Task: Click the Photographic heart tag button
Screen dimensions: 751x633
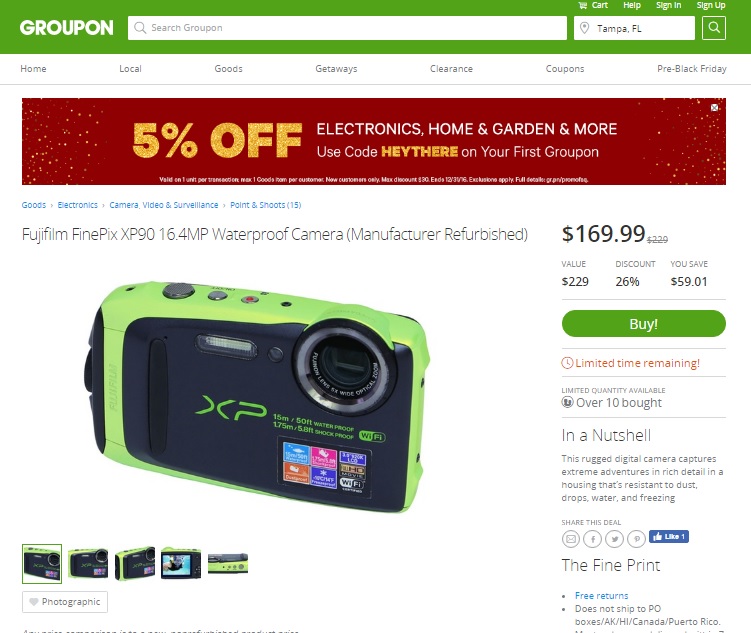Action: point(65,602)
